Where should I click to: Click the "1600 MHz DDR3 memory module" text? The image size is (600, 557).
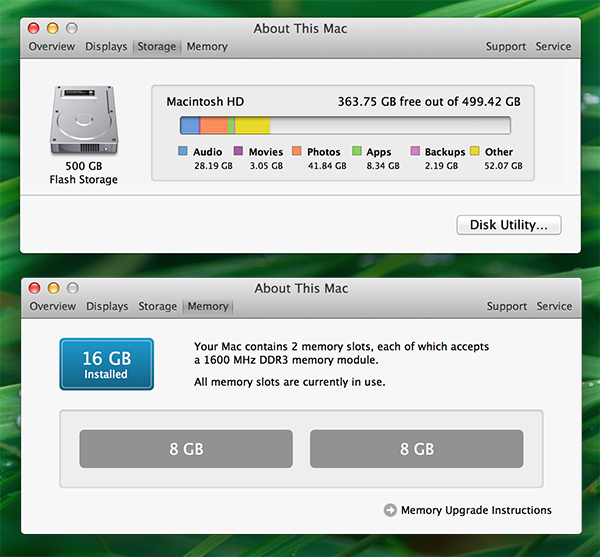pyautogui.click(x=290, y=360)
